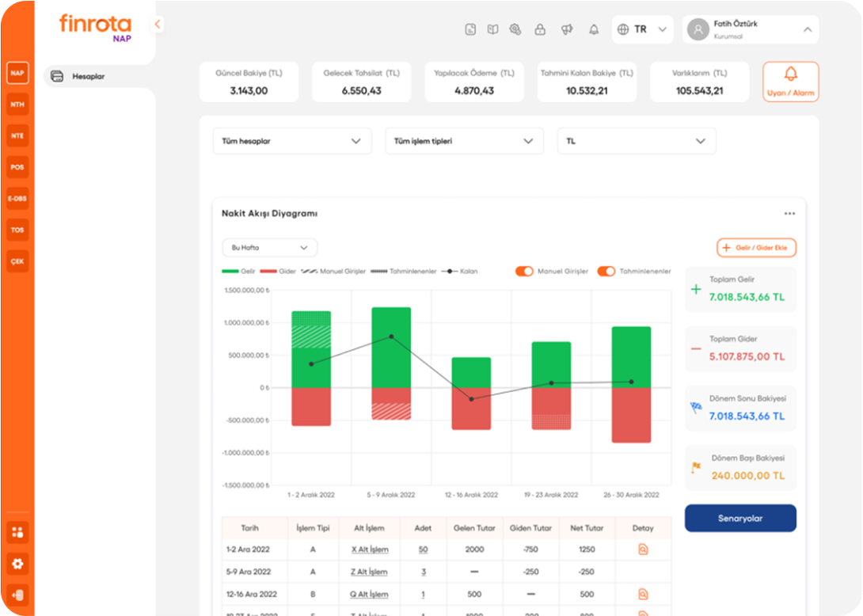
Task: Open the TR language selector
Action: (642, 29)
